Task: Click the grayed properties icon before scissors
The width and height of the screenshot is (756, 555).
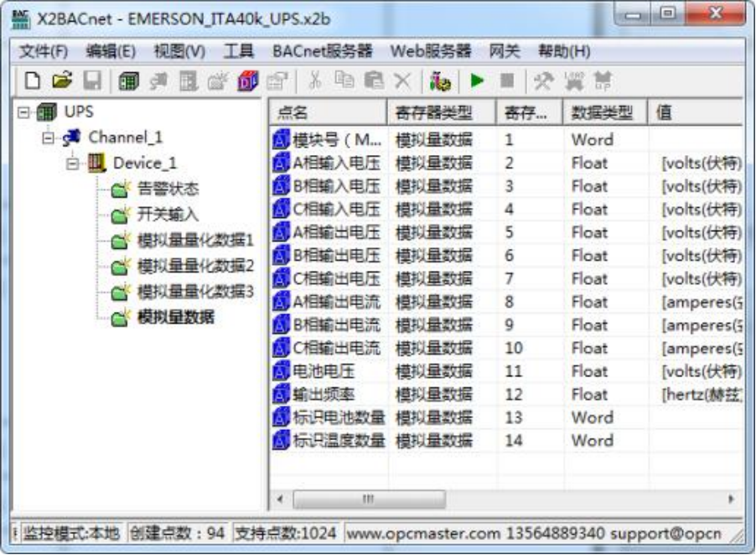Action: click(277, 81)
